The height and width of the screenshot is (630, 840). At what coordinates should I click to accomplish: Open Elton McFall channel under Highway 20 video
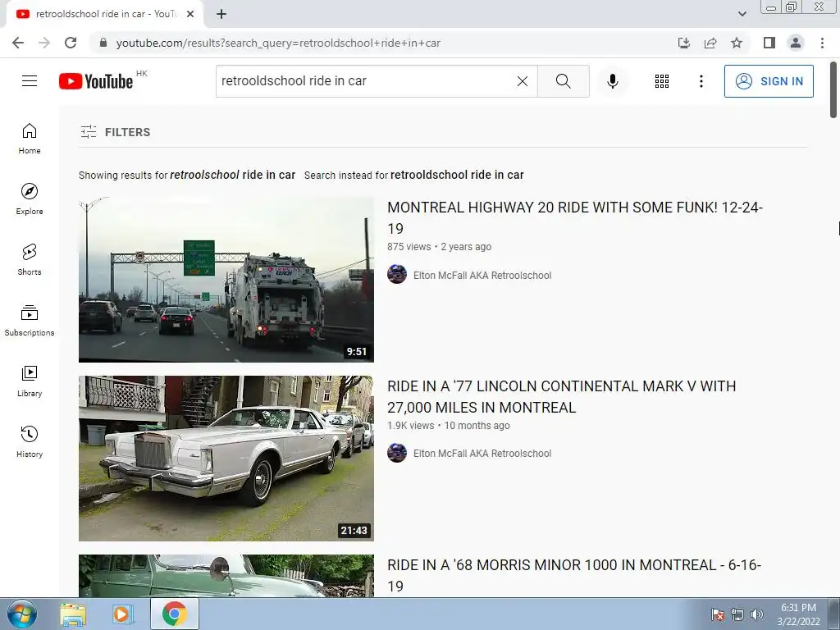[x=482, y=276]
